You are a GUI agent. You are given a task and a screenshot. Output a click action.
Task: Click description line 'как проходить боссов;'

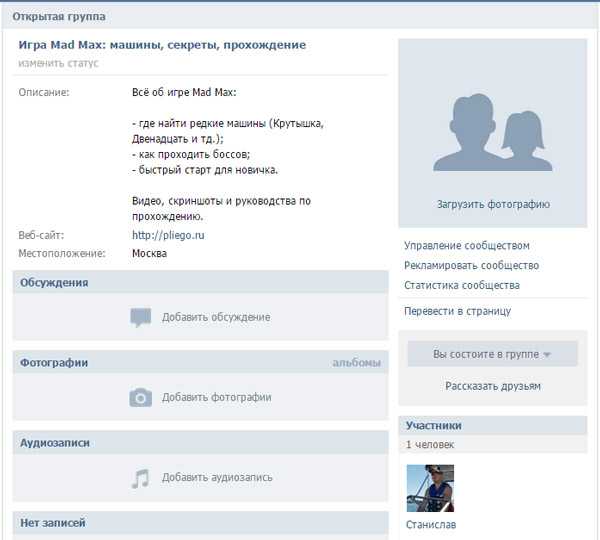(x=191, y=155)
